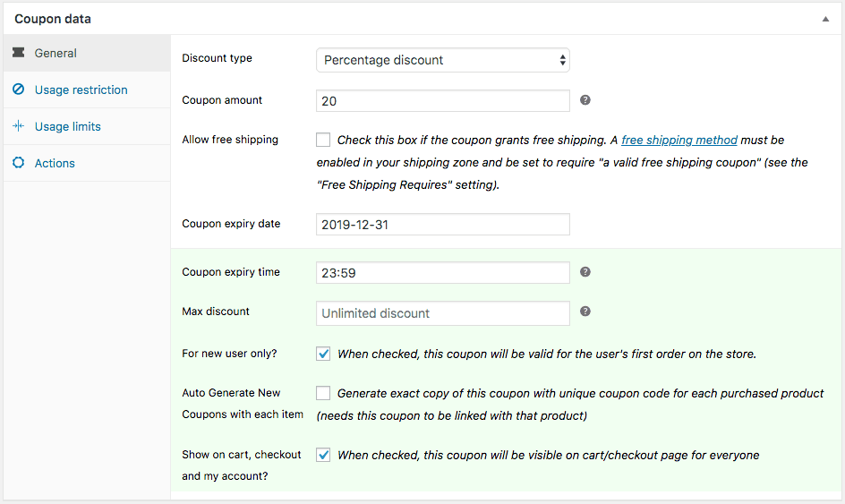This screenshot has height=504, width=845.
Task: Click the Coupon expiry date field
Action: [x=442, y=224]
